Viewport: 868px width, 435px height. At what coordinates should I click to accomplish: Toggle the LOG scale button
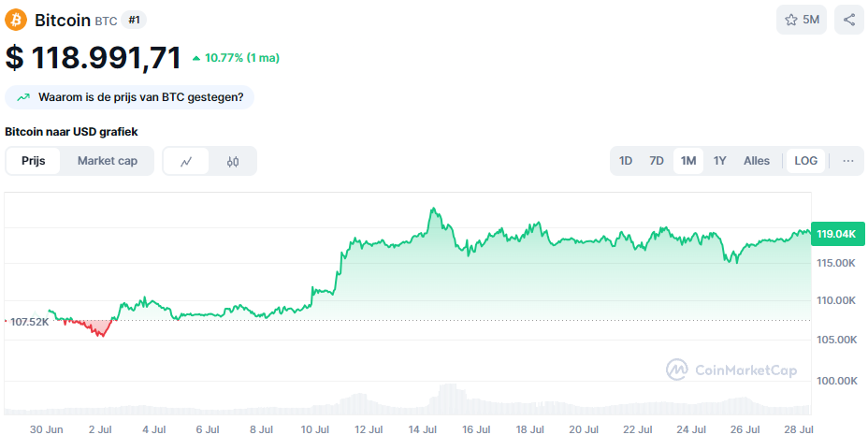coord(805,161)
